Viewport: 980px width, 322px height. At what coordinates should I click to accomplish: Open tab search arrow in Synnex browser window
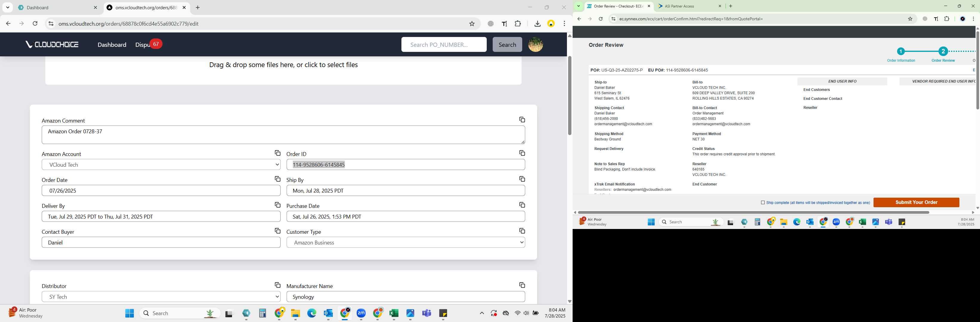pos(578,6)
